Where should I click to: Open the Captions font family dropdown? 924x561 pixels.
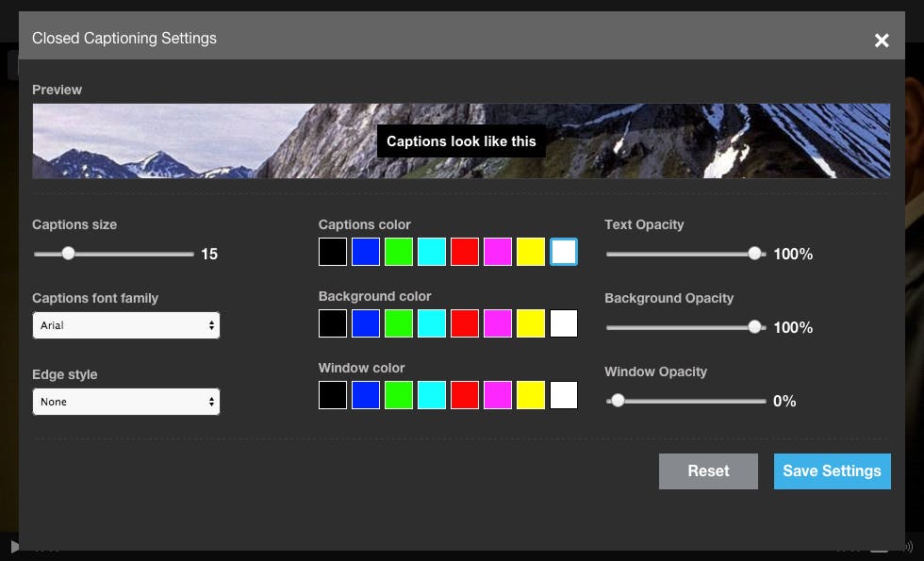pos(126,325)
